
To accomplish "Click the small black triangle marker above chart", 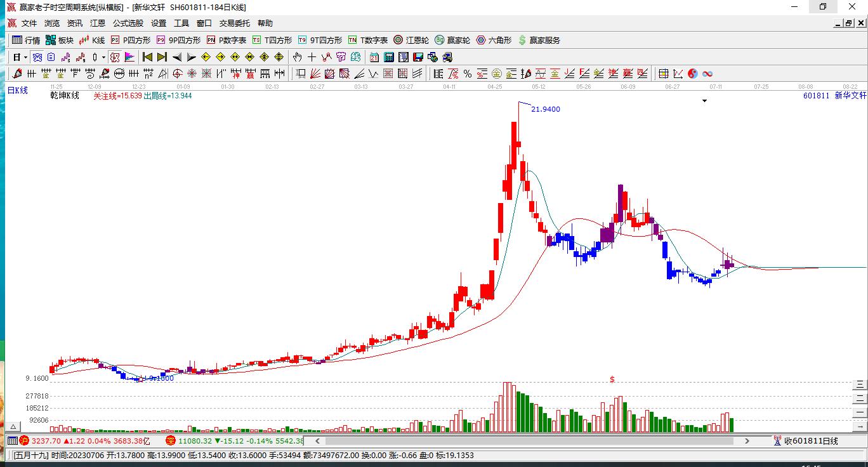I will [x=704, y=101].
